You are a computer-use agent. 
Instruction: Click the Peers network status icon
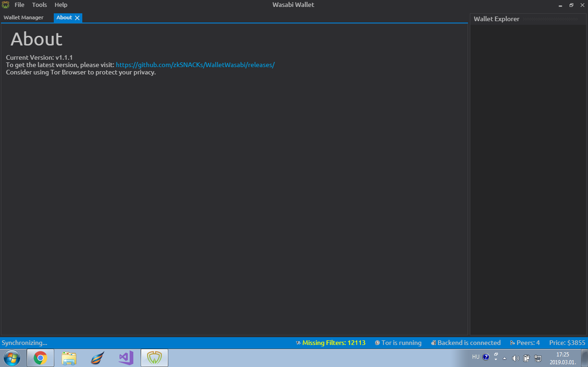[x=512, y=343]
